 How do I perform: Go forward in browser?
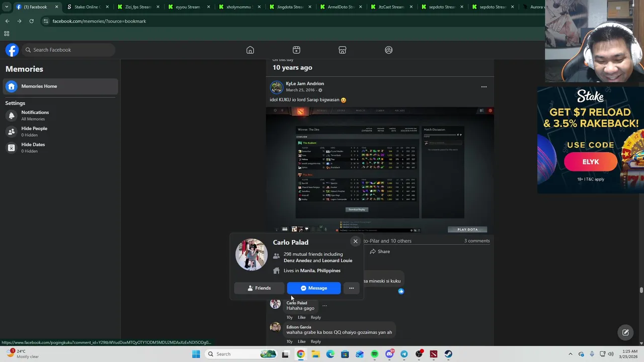(19, 21)
